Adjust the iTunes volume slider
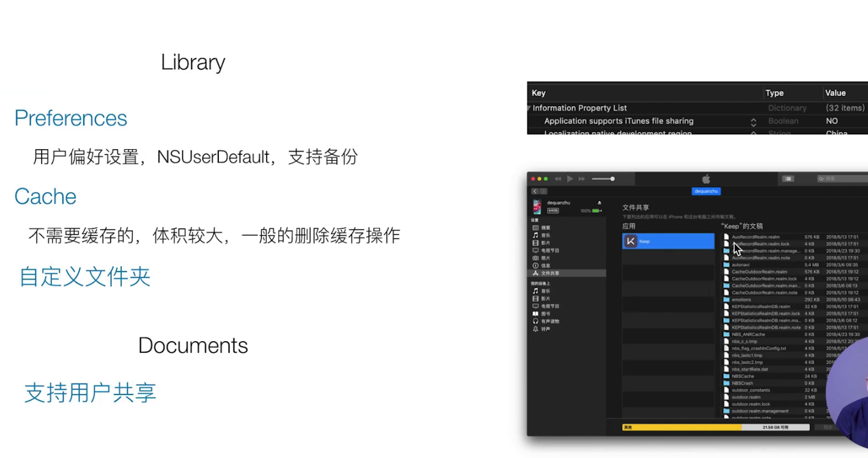Viewport: 868px width, 458px height. [603, 179]
